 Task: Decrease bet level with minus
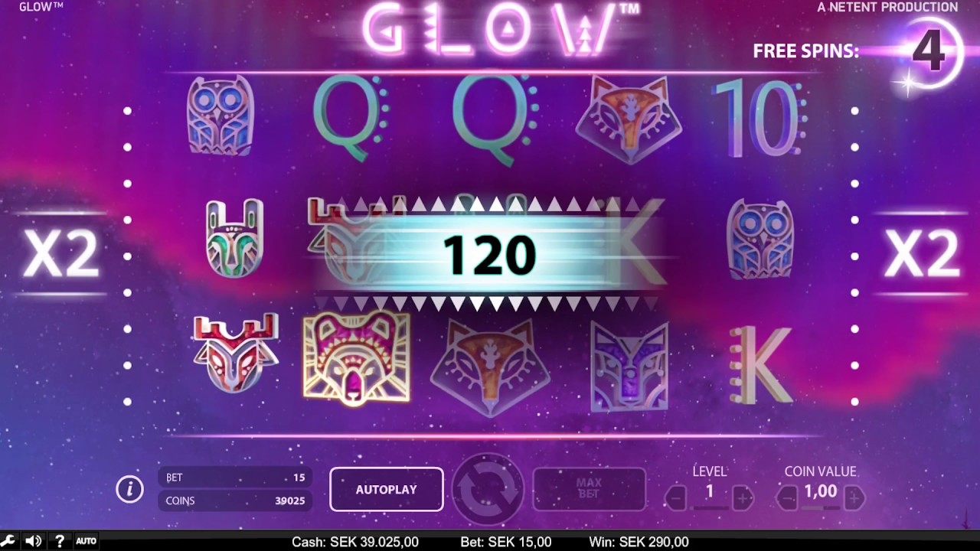676,499
